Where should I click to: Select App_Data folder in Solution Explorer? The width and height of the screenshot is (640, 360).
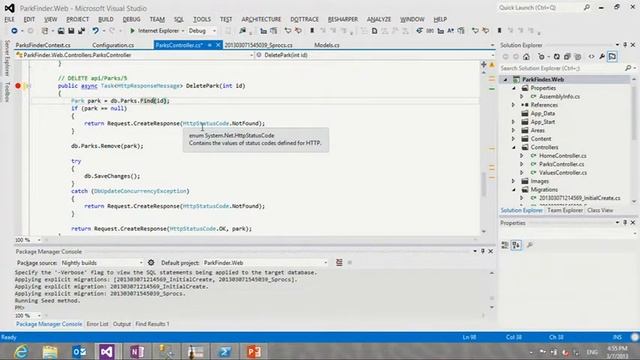542,113
